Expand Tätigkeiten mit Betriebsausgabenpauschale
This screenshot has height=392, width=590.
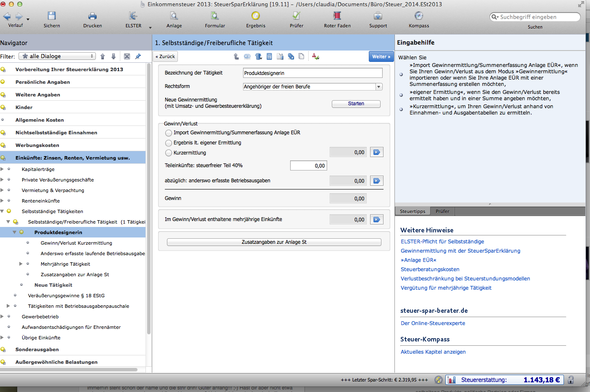pos(8,306)
